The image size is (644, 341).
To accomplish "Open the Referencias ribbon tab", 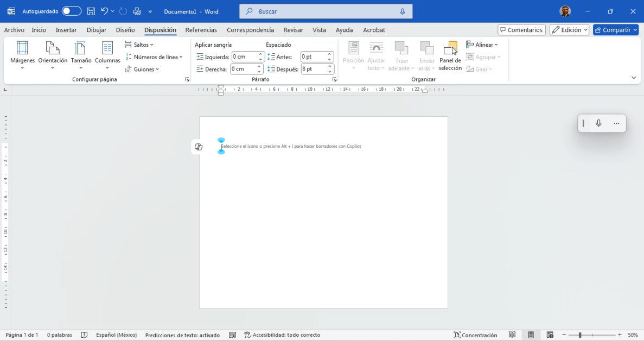I will pyautogui.click(x=201, y=30).
